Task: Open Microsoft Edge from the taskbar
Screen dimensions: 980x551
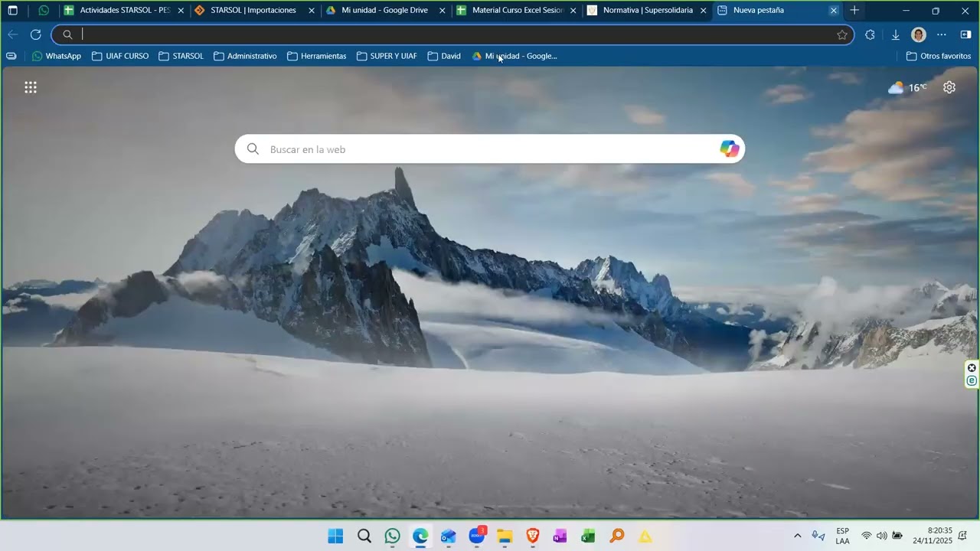Action: pos(420,536)
